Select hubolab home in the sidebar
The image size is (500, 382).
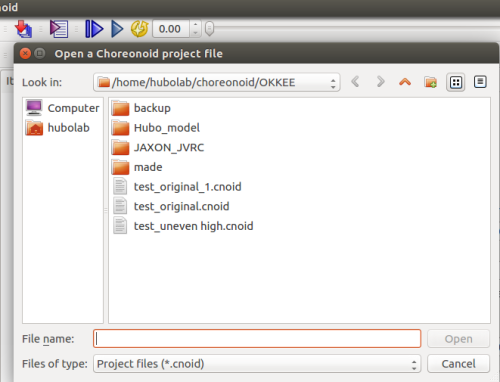coord(57,128)
